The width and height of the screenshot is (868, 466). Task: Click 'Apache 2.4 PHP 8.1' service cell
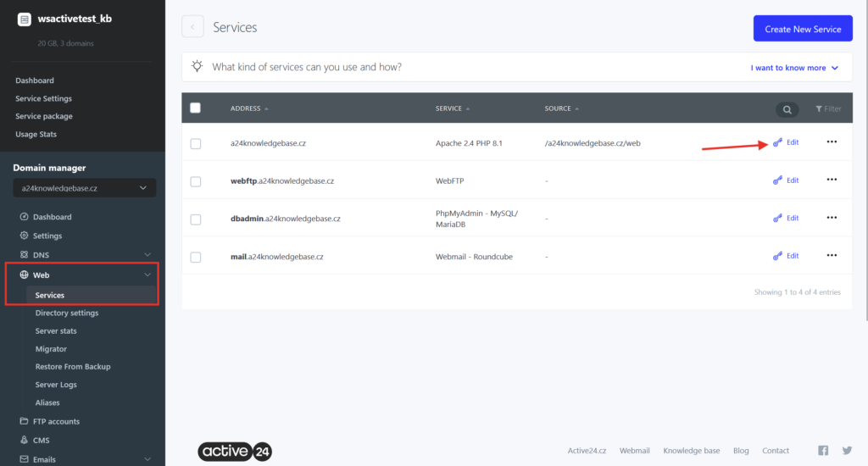pyautogui.click(x=469, y=143)
